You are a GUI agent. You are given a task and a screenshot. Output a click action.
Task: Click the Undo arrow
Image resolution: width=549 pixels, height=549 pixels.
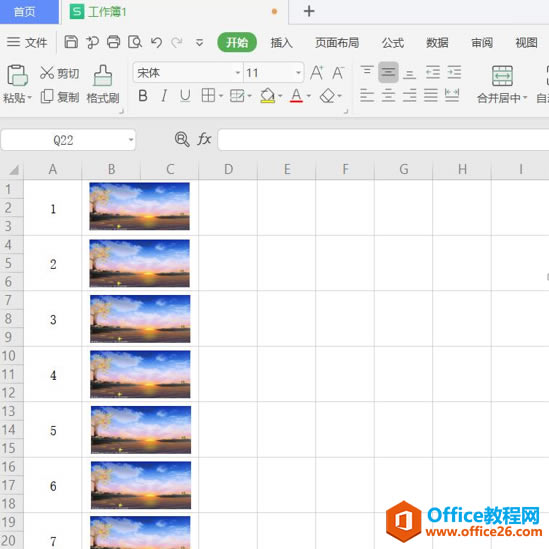(156, 42)
